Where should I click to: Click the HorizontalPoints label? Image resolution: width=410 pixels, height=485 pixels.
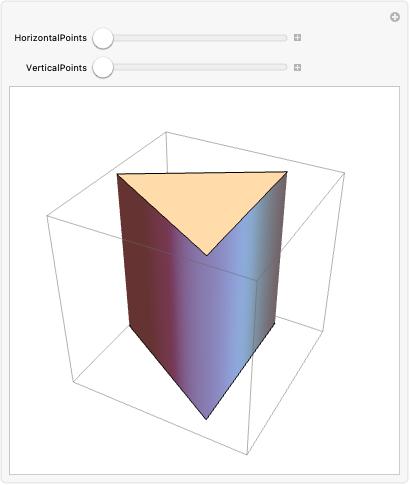point(50,38)
